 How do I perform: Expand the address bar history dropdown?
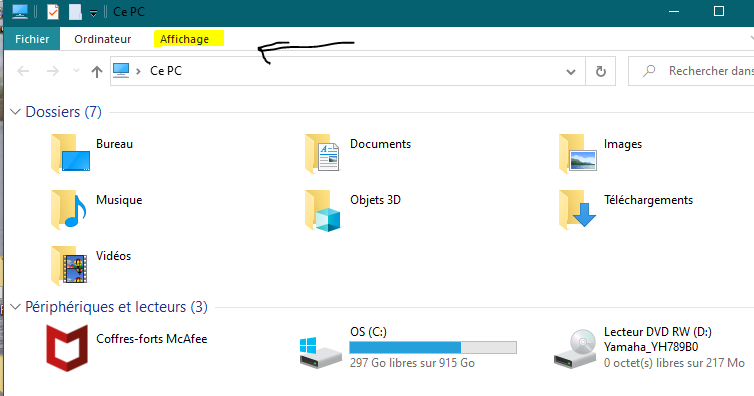coord(571,72)
